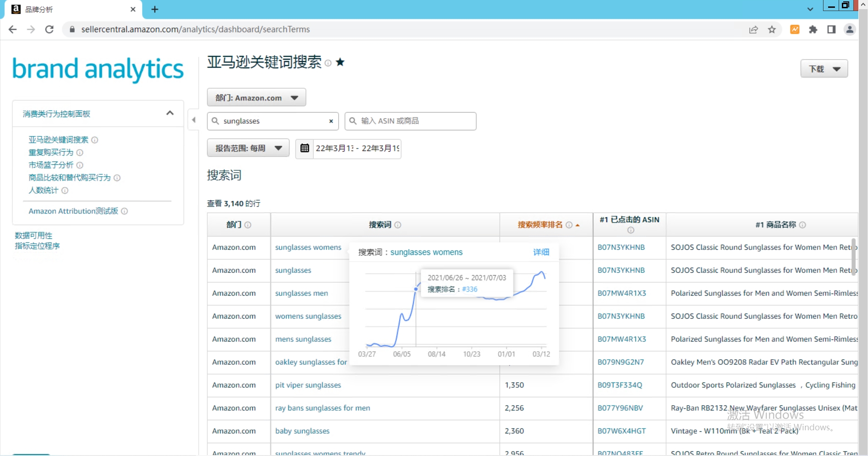Click the table vertical scrollbar
Image resolution: width=868 pixels, height=456 pixels.
854,257
